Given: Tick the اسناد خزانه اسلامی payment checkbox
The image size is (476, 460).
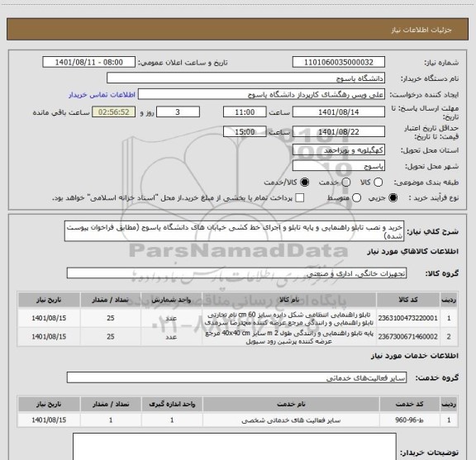Looking at the screenshot, I should (300, 198).
